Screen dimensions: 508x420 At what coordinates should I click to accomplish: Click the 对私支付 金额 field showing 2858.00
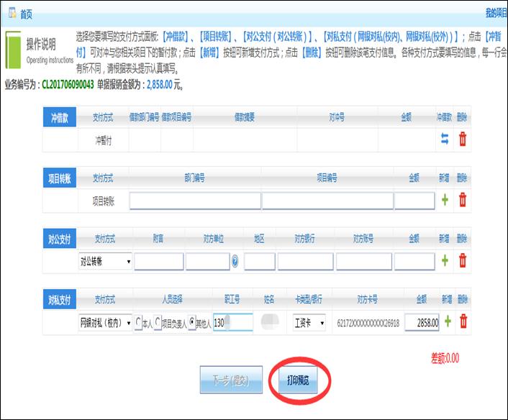pos(422,322)
